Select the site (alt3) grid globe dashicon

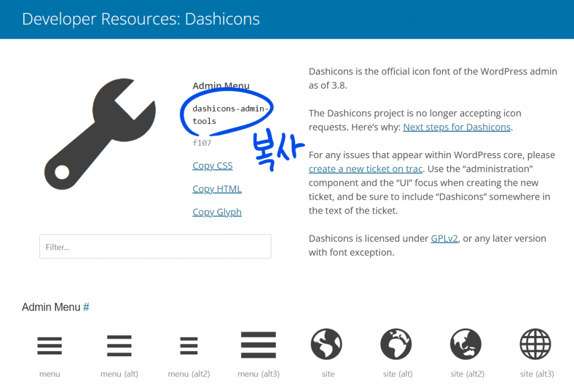coord(535,344)
